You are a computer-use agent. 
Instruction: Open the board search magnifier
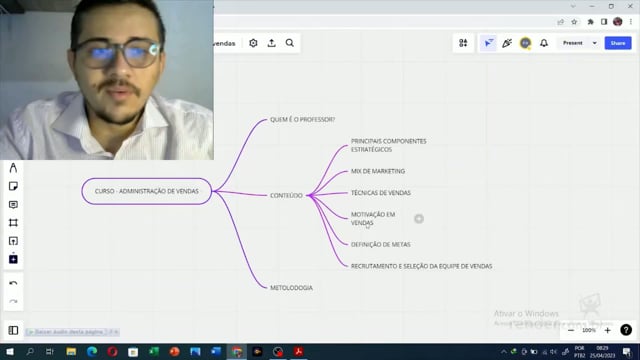tap(290, 43)
